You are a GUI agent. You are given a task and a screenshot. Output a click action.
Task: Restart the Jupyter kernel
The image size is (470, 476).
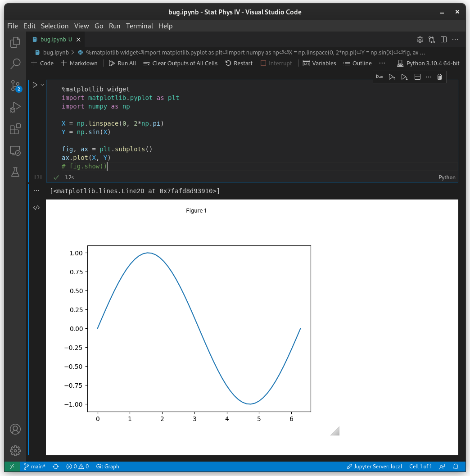(x=239, y=63)
